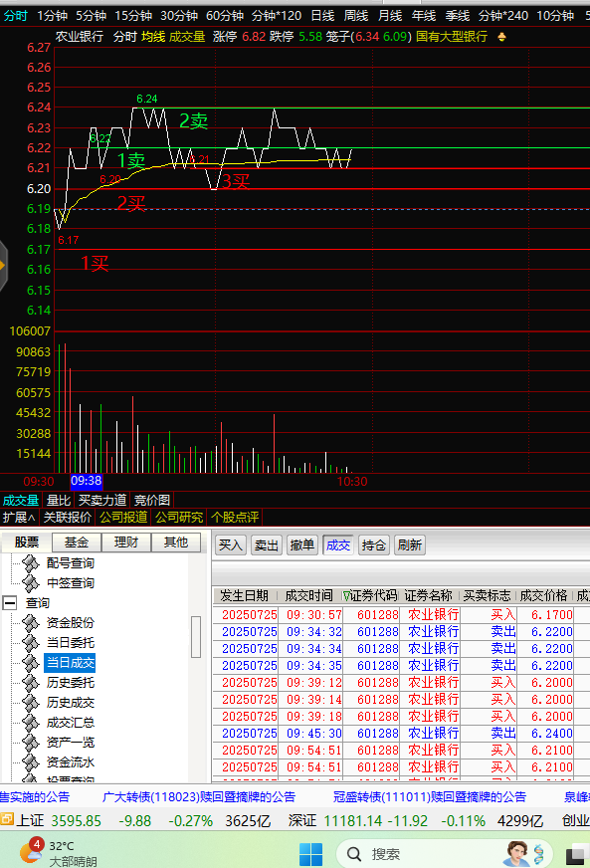
Task: Click the 持仓 positions button
Action: [374, 545]
